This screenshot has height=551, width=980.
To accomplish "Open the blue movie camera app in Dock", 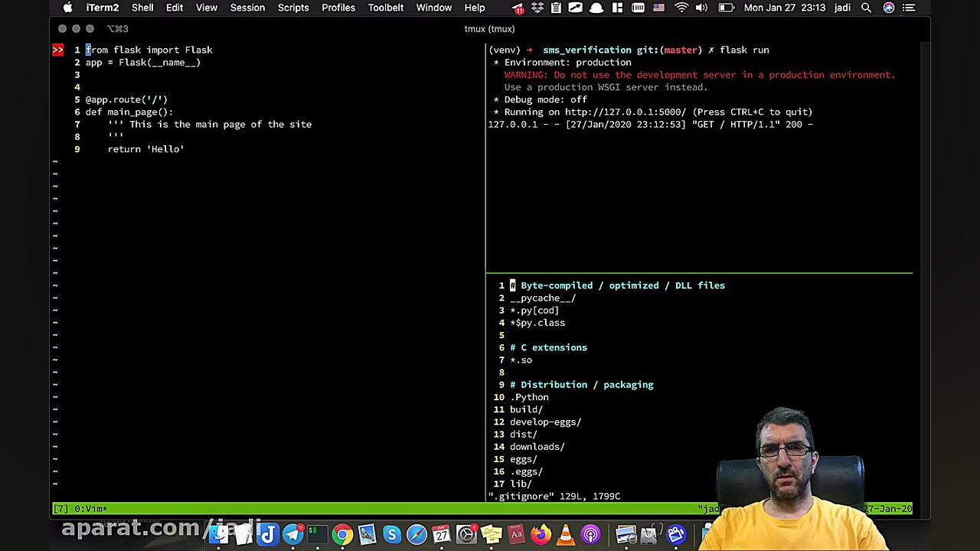I will [676, 534].
